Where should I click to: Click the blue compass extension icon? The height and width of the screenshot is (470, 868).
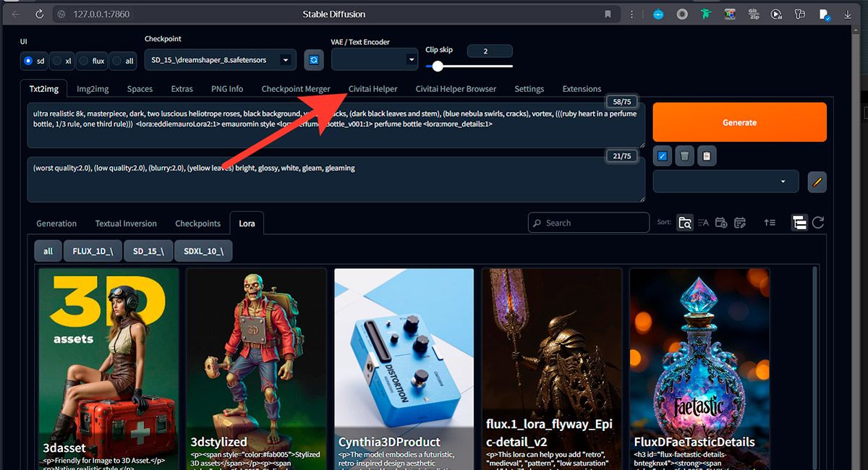coord(658,14)
